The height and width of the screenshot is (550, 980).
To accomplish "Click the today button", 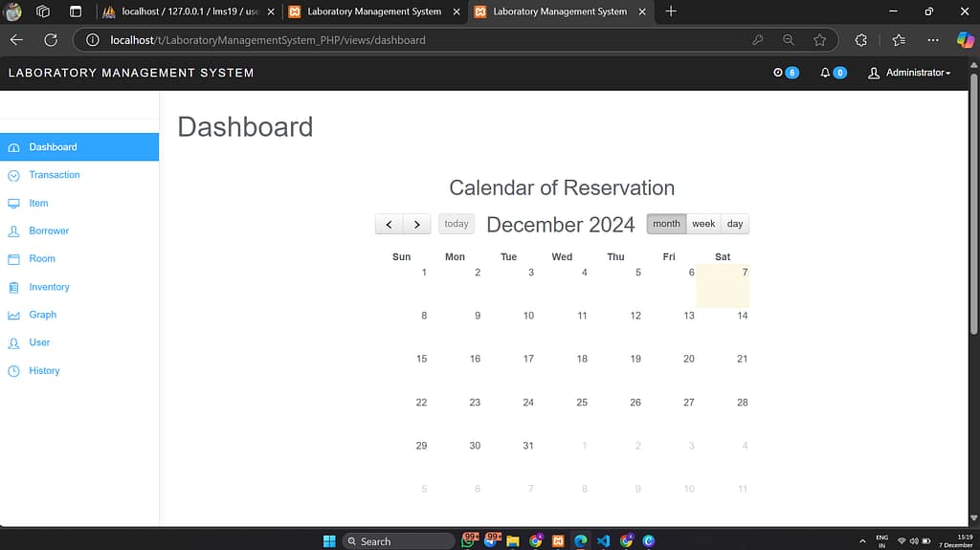I will coord(457,224).
